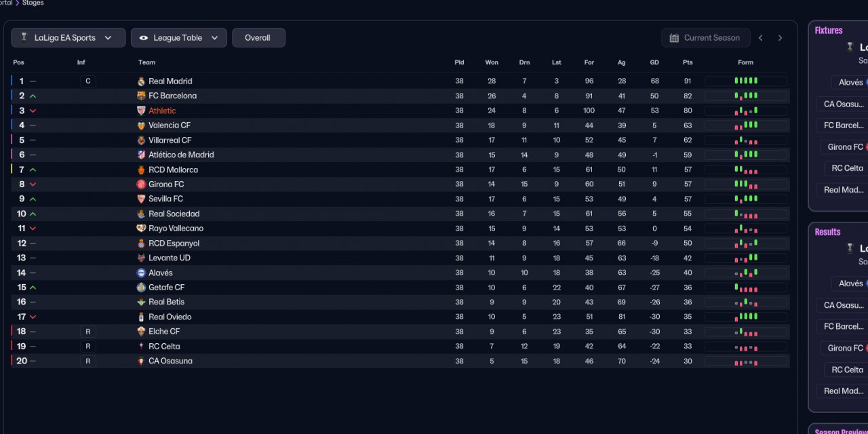Click the Sevilla FC club badge
The width and height of the screenshot is (868, 434).
[141, 199]
